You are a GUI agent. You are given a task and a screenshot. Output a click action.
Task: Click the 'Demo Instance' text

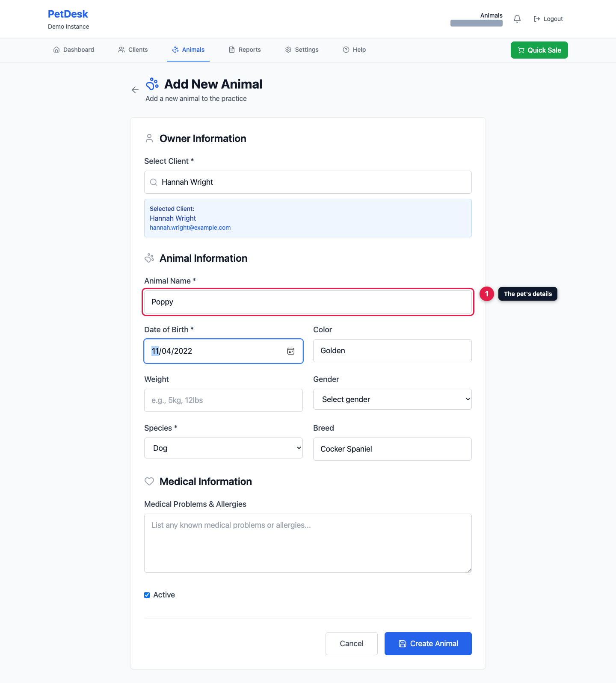coord(68,27)
